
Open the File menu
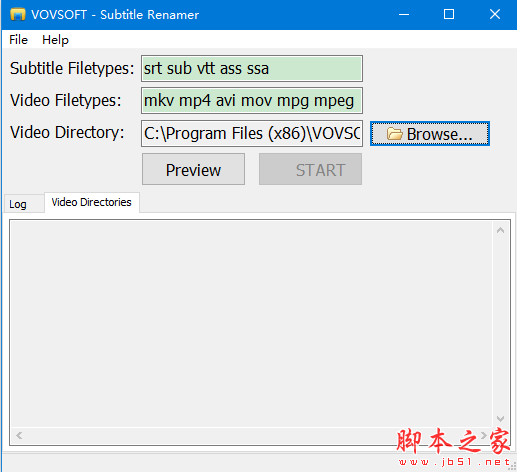(x=18, y=40)
